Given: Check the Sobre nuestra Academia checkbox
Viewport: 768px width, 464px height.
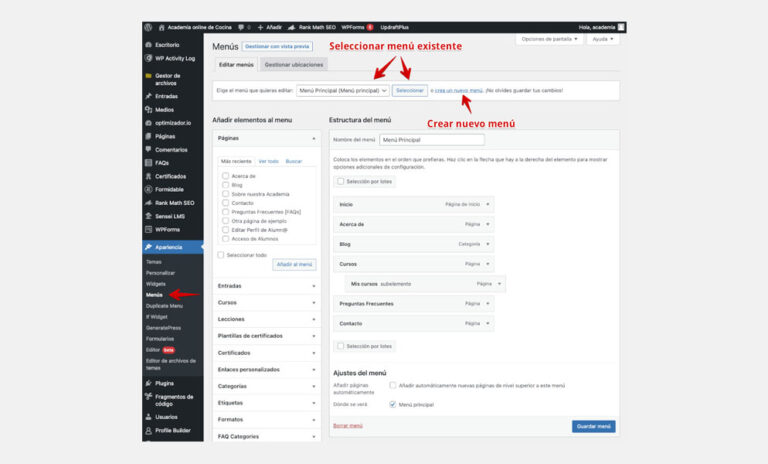Looking at the screenshot, I should pos(225,194).
